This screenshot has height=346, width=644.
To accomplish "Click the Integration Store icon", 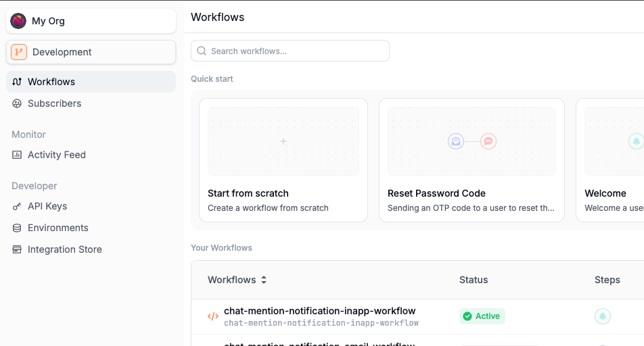I will click(x=17, y=249).
